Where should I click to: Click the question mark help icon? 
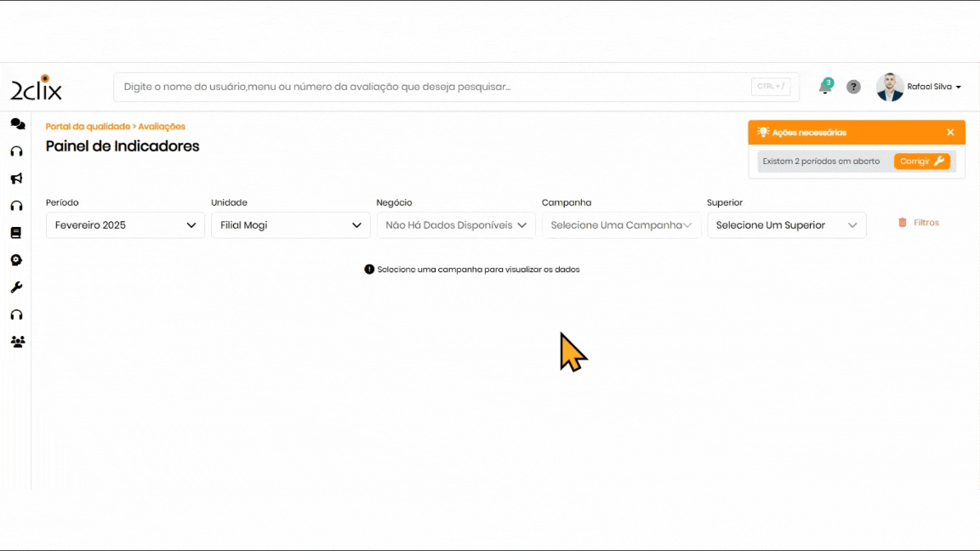click(x=853, y=87)
